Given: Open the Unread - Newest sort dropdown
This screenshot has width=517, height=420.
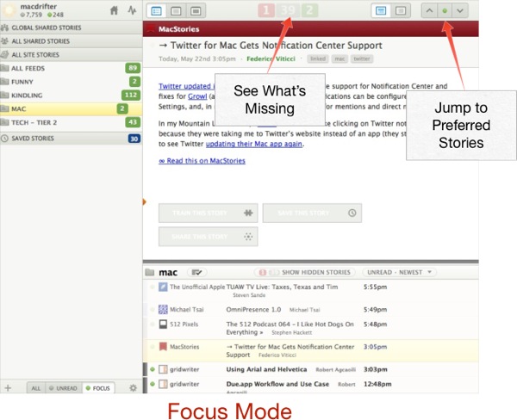Looking at the screenshot, I should click(399, 272).
